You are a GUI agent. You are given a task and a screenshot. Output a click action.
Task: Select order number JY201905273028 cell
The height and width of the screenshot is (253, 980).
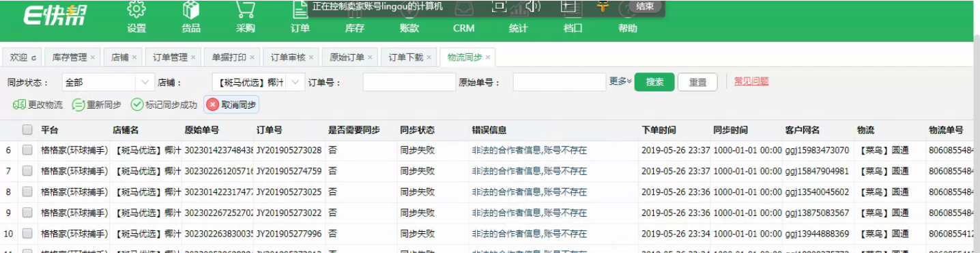point(289,150)
